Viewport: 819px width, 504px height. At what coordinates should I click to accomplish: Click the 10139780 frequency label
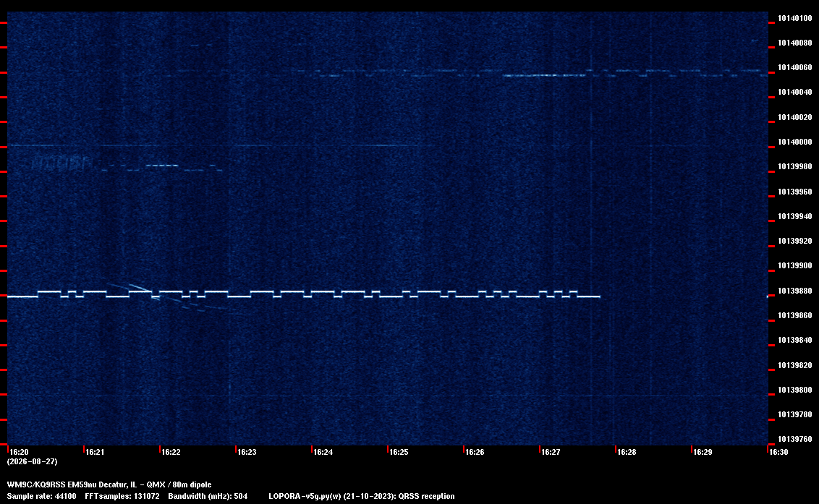point(794,414)
